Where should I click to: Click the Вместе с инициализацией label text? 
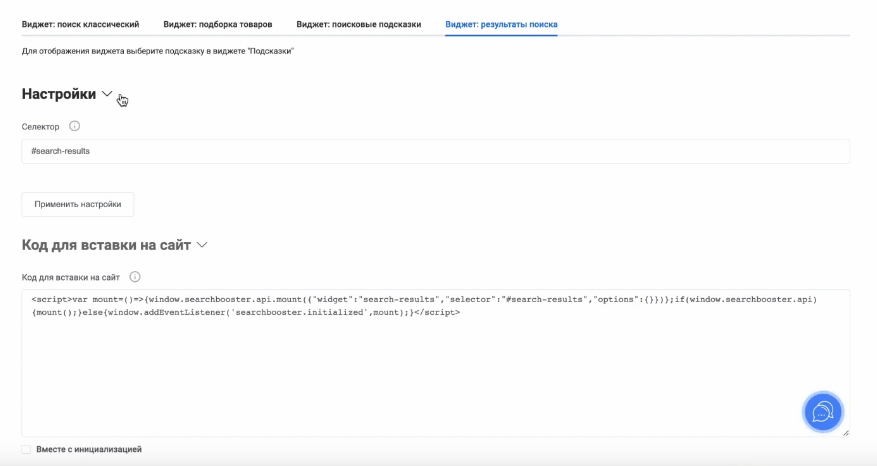88,450
